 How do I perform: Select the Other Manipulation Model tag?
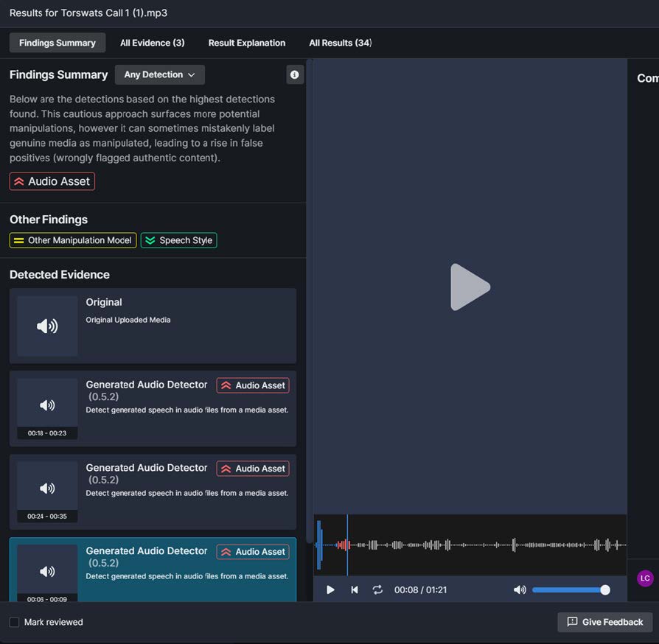[73, 240]
